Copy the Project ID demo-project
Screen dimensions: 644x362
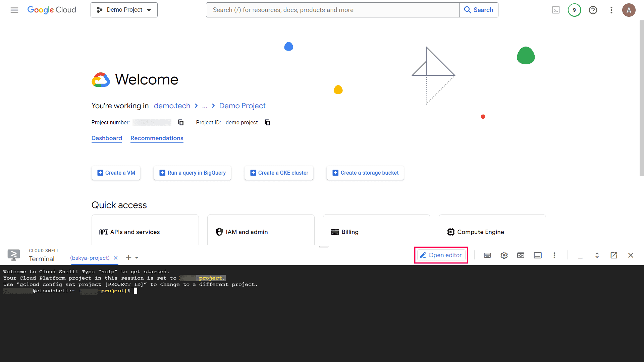point(267,122)
